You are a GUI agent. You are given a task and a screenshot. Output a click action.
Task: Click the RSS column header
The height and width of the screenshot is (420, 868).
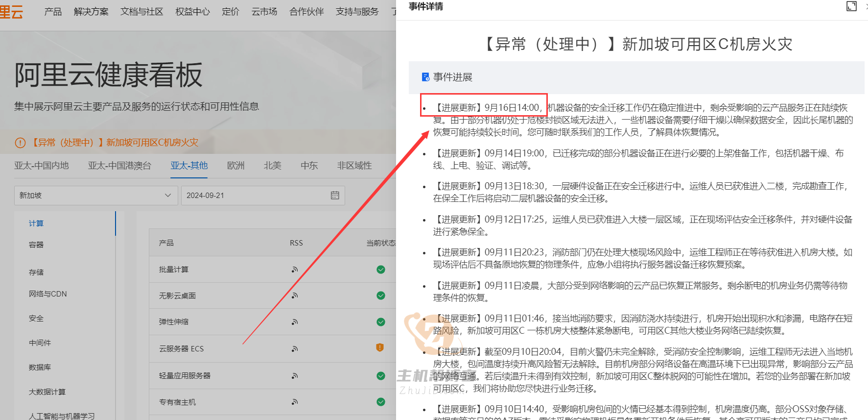[296, 243]
